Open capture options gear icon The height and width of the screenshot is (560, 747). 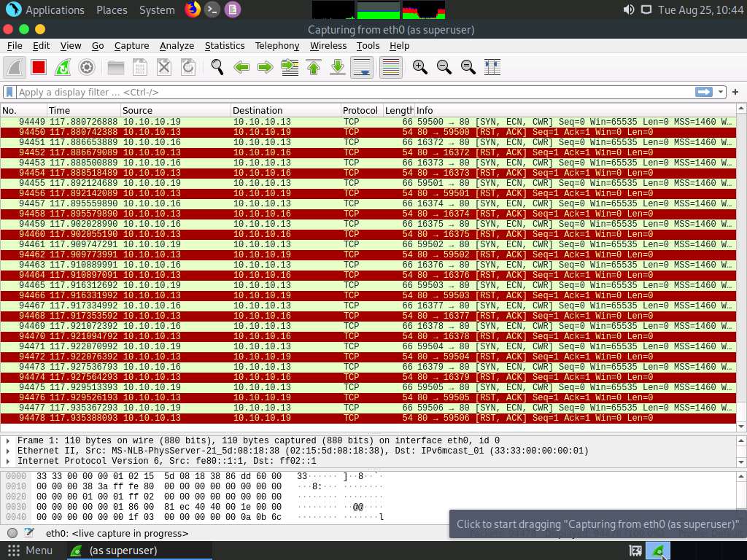(x=86, y=67)
